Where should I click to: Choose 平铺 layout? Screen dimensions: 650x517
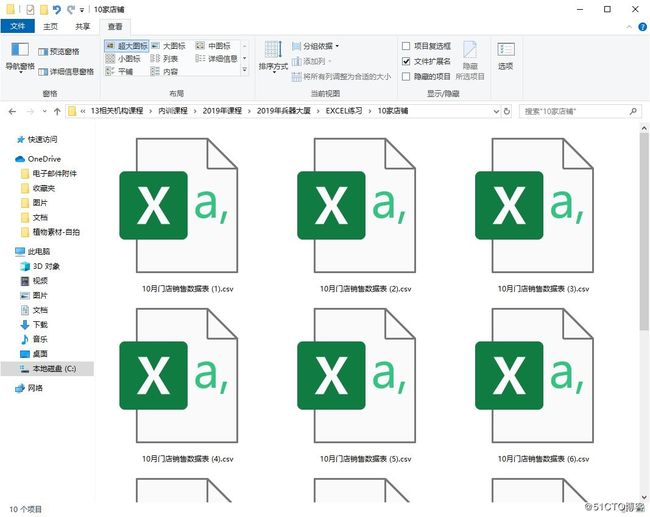coord(119,71)
